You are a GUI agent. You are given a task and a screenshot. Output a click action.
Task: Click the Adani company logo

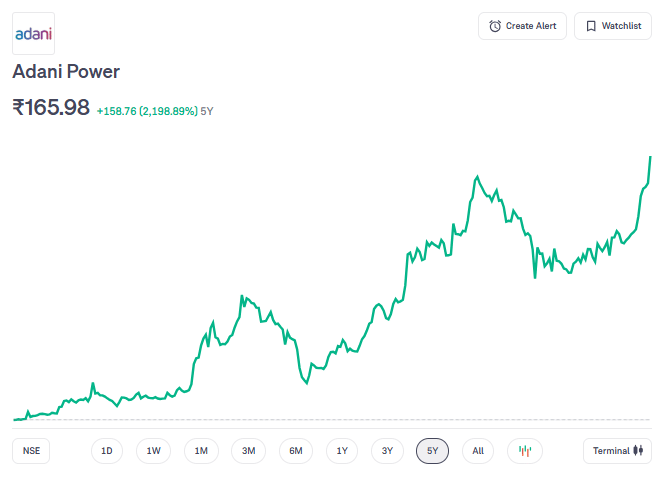[33, 34]
